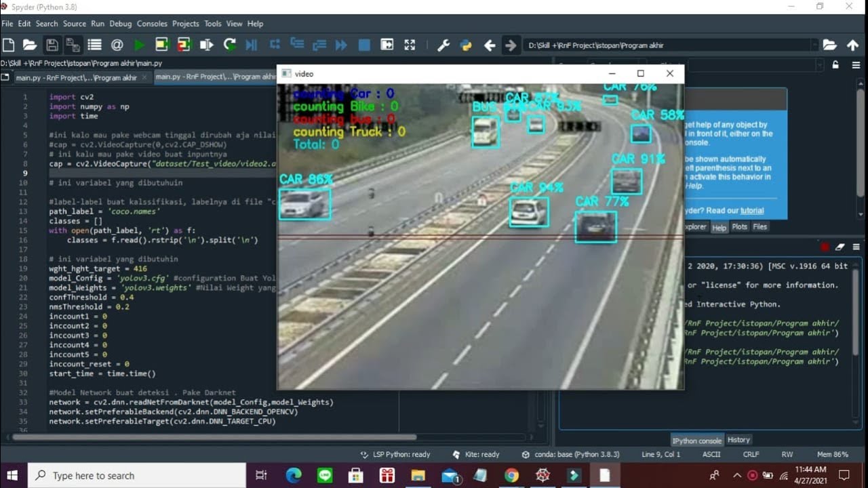868x488 pixels.
Task: Open Google Chrome from taskbar
Action: click(511, 476)
